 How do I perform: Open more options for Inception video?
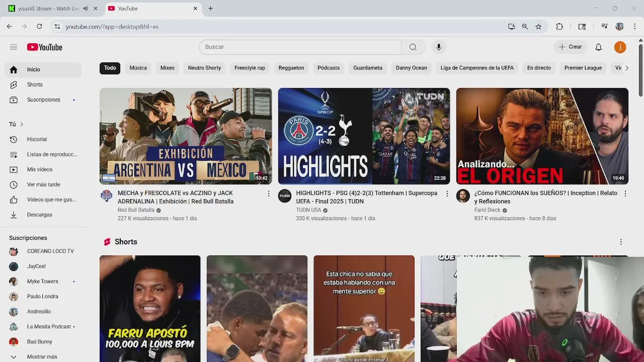coord(625,194)
